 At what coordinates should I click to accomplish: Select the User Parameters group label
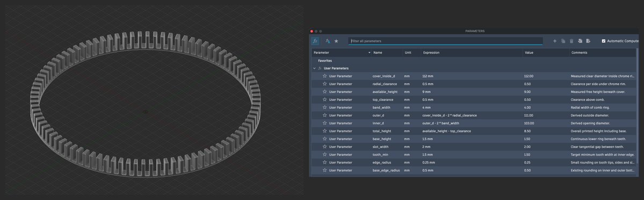(x=336, y=69)
